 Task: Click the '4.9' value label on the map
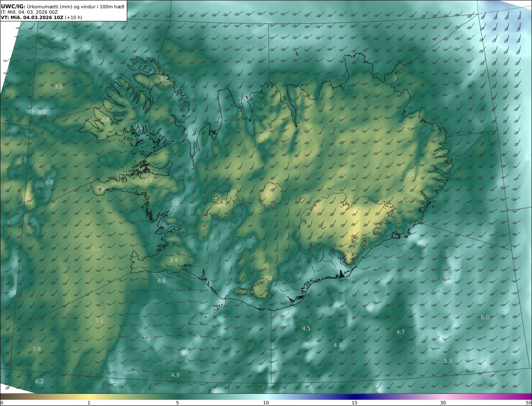point(175,375)
